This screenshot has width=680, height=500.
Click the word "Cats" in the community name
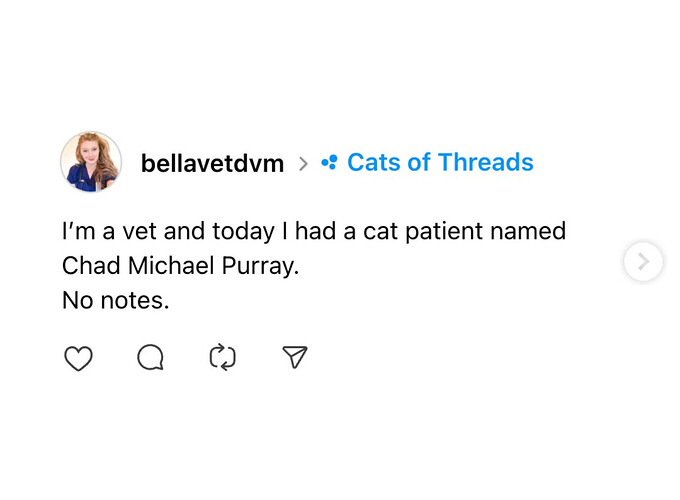[372, 163]
